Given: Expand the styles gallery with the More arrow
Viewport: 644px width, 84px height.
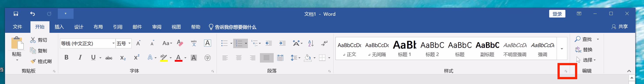Looking at the screenshot, I should click(562, 49).
